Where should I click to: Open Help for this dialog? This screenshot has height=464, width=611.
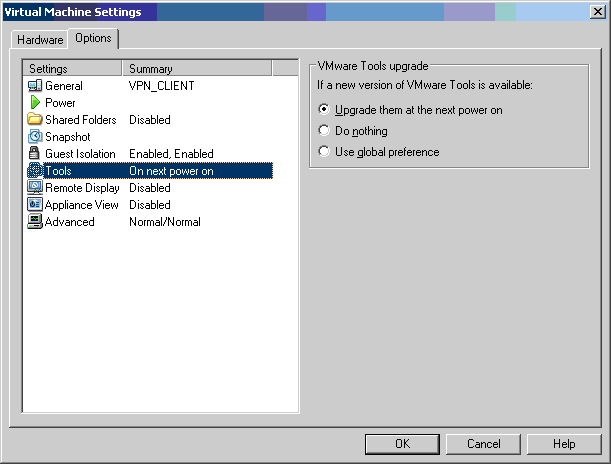[x=563, y=443]
